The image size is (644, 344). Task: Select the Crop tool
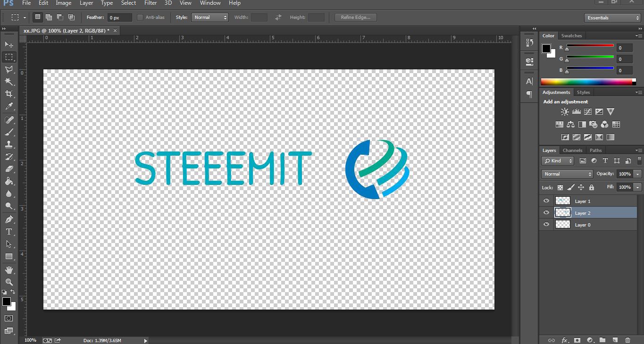pos(8,94)
